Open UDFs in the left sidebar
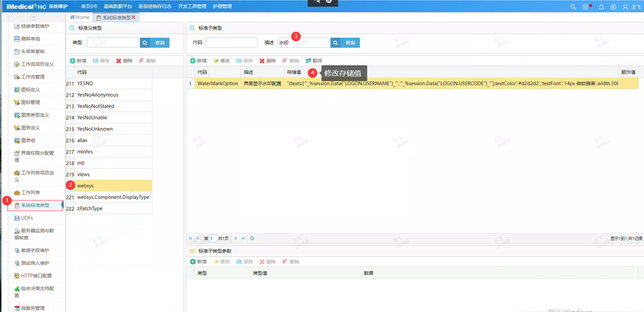The image size is (644, 312). point(27,218)
